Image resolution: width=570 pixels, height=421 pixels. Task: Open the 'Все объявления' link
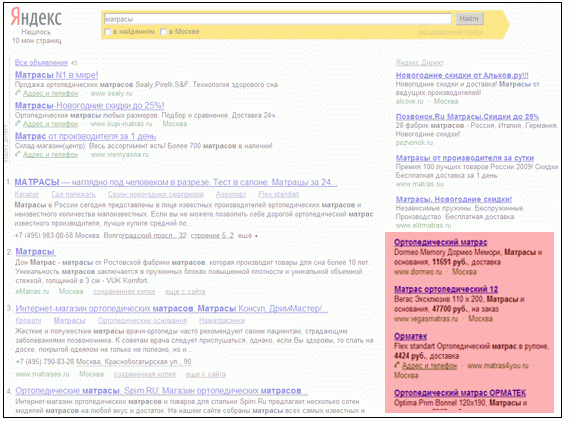tap(41, 63)
